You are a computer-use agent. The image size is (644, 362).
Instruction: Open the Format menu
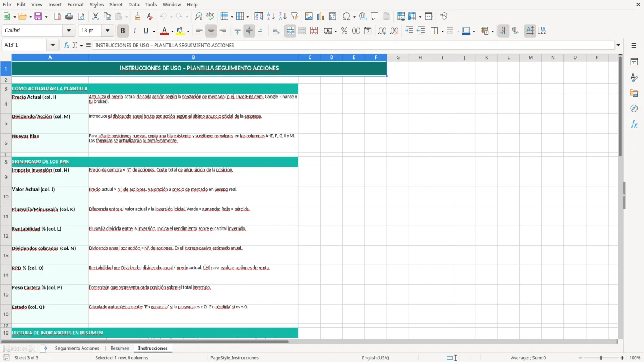pyautogui.click(x=75, y=4)
